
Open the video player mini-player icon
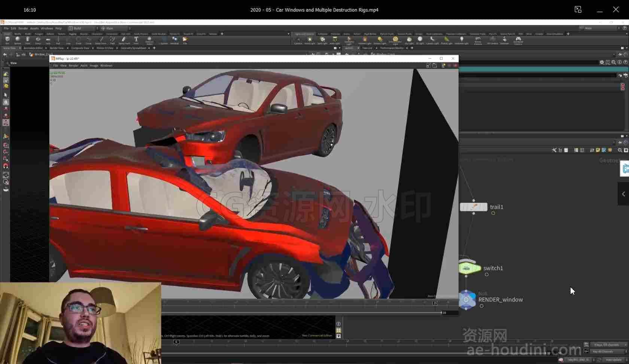pyautogui.click(x=578, y=10)
